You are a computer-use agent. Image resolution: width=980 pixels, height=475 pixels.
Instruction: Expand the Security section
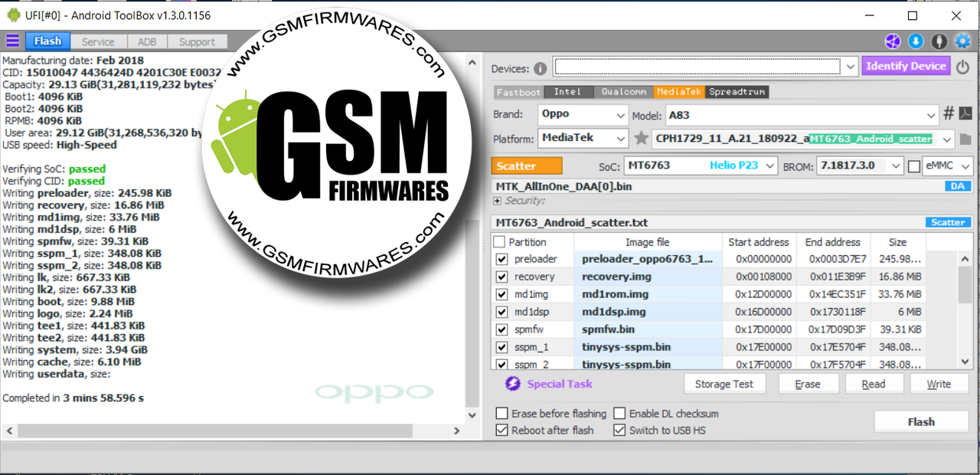tap(498, 201)
